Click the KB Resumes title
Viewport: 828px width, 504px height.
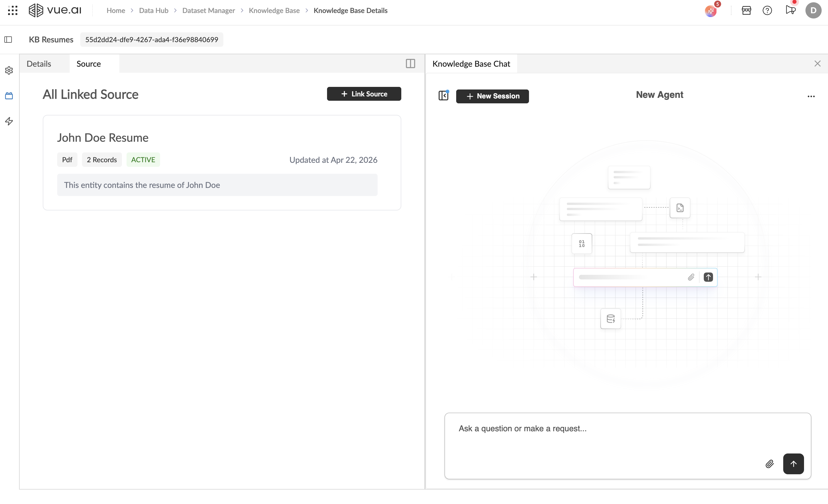(51, 40)
